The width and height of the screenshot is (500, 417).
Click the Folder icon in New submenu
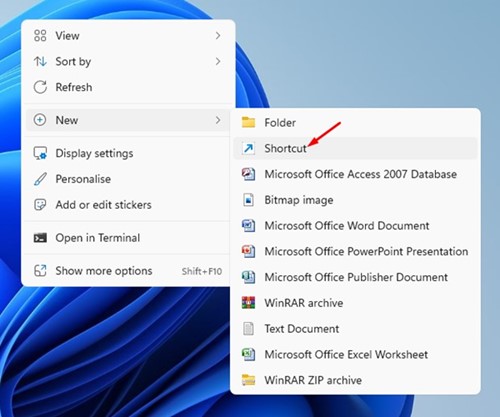pos(248,122)
